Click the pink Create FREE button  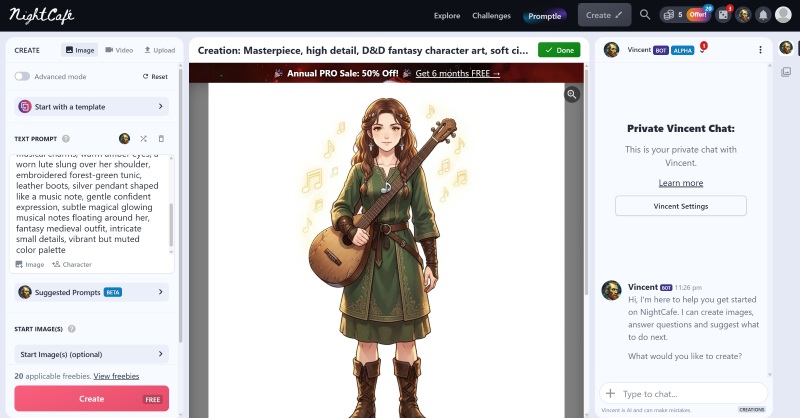tap(91, 399)
